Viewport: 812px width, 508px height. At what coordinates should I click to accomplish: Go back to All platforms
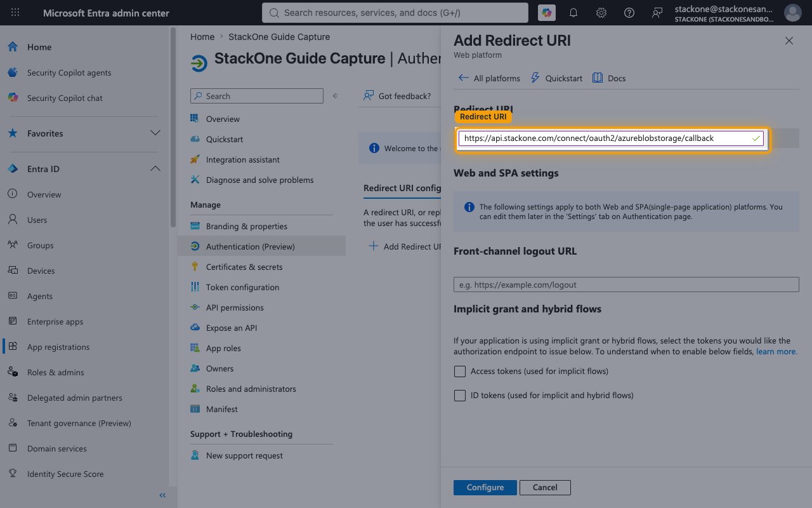488,78
